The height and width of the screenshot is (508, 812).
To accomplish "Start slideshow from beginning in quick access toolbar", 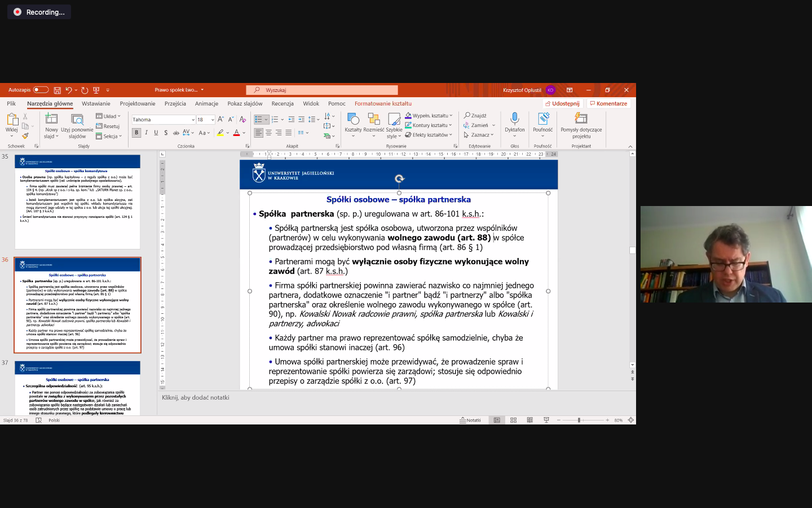I will tap(96, 90).
